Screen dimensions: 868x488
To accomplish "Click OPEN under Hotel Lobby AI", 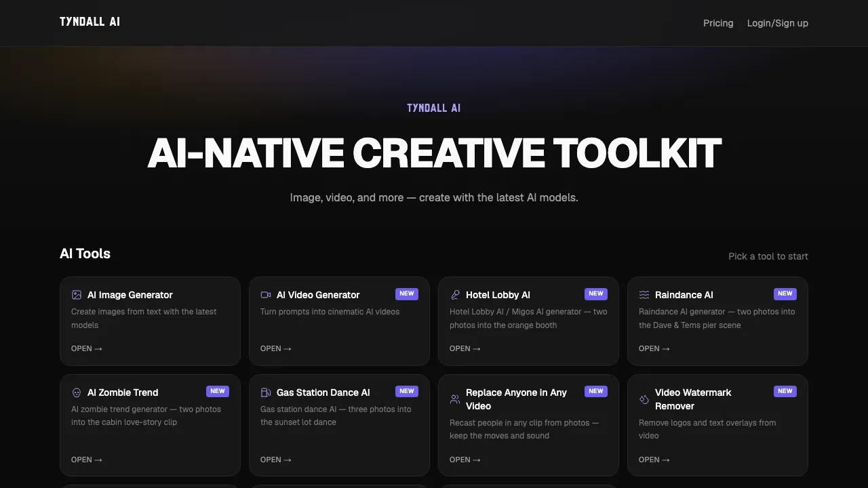I will click(465, 348).
